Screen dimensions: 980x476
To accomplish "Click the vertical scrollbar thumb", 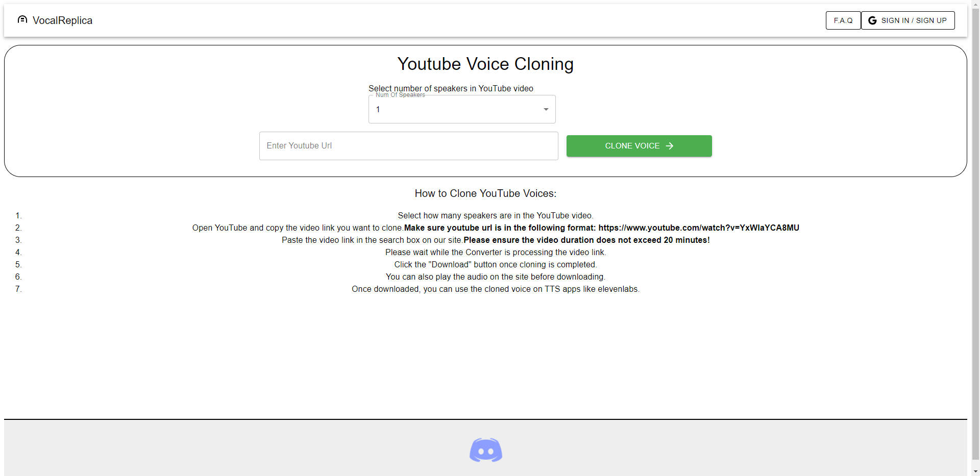I will [975, 230].
